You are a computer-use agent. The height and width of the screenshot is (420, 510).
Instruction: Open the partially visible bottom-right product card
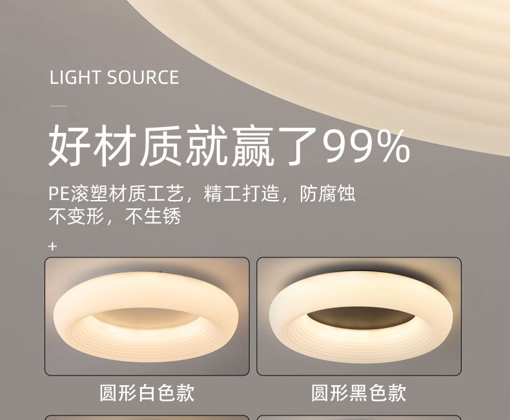(x=359, y=417)
